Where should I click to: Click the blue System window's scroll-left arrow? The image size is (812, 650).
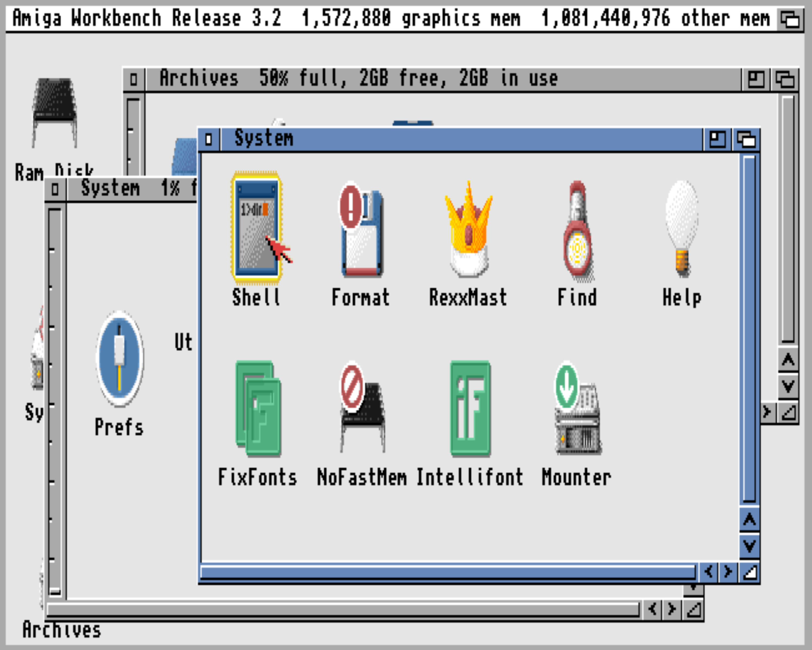click(x=709, y=572)
